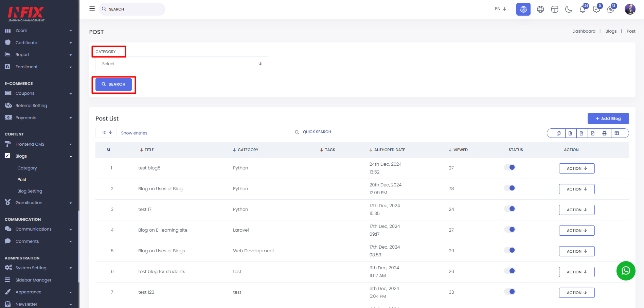Click the Gamification medal icon
644x308 pixels.
[x=8, y=202]
